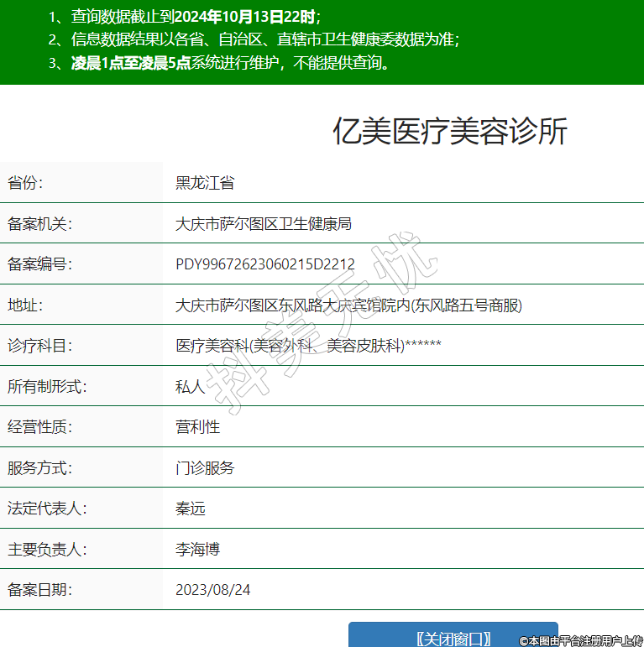Click the clinic title 亿美医疗美容诊所
644x647 pixels.
[450, 132]
